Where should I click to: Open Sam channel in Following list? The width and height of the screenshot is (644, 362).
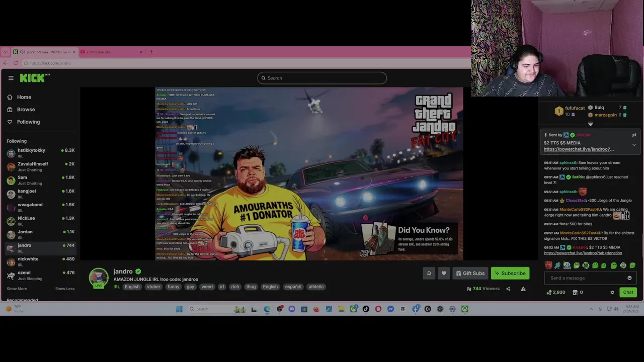point(40,180)
